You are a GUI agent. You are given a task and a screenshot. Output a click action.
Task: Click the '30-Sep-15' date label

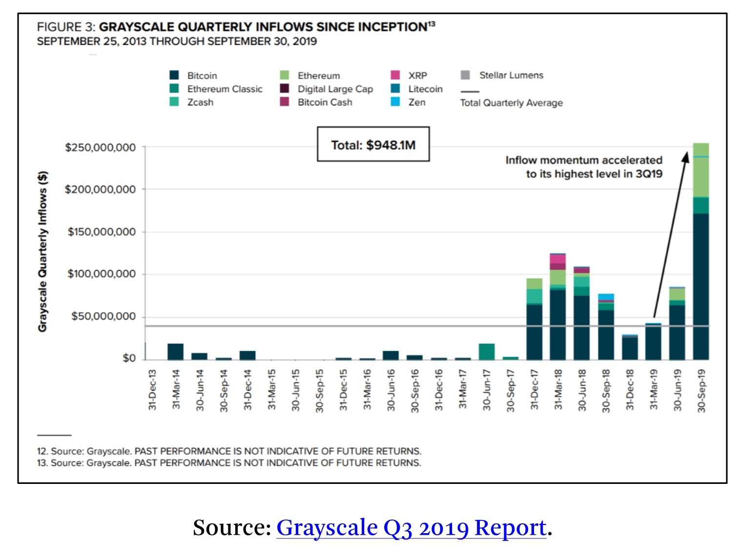[x=320, y=391]
